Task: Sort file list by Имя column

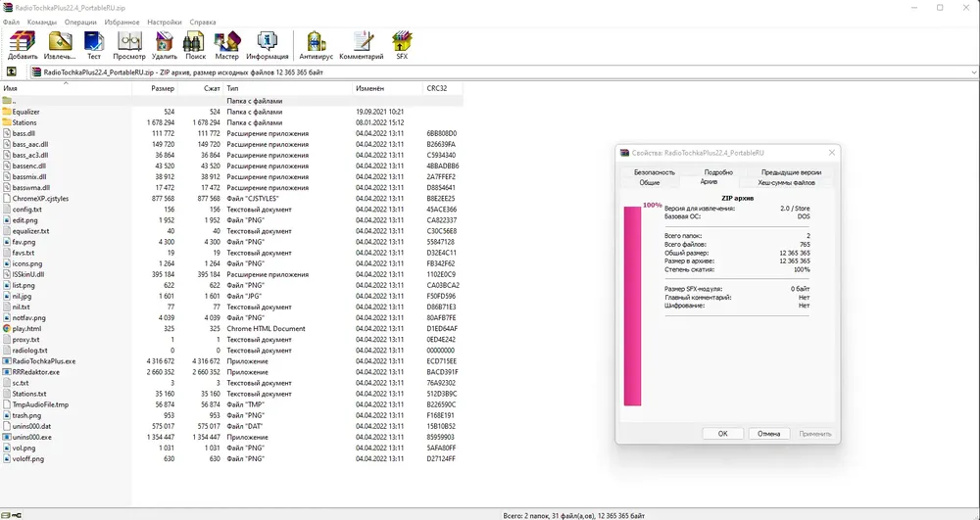Action: 66,89
